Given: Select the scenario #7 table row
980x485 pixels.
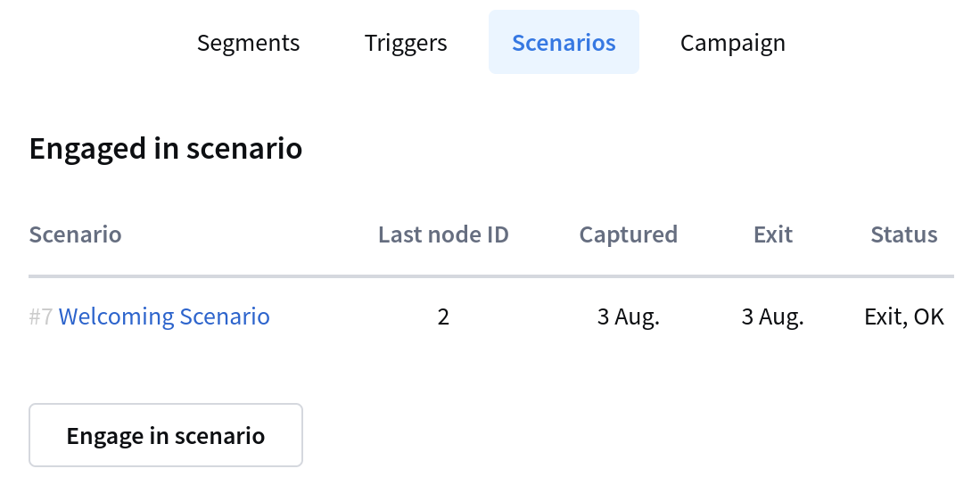Looking at the screenshot, I should (x=491, y=316).
